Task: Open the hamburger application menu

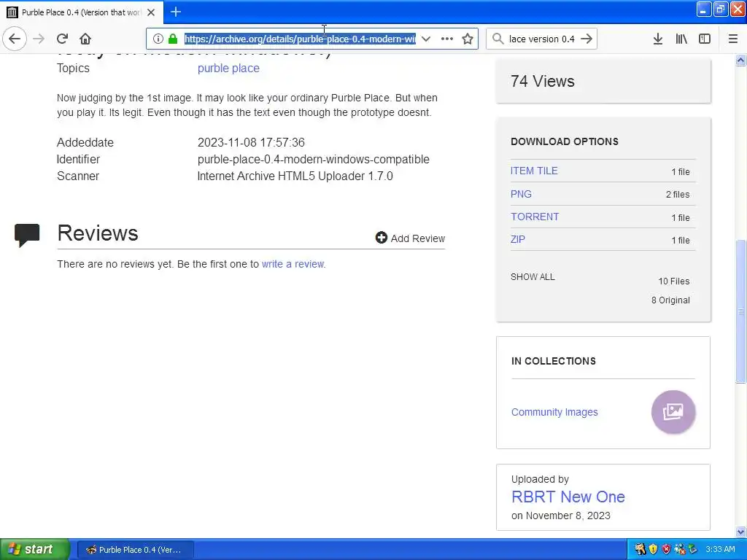Action: point(733,39)
